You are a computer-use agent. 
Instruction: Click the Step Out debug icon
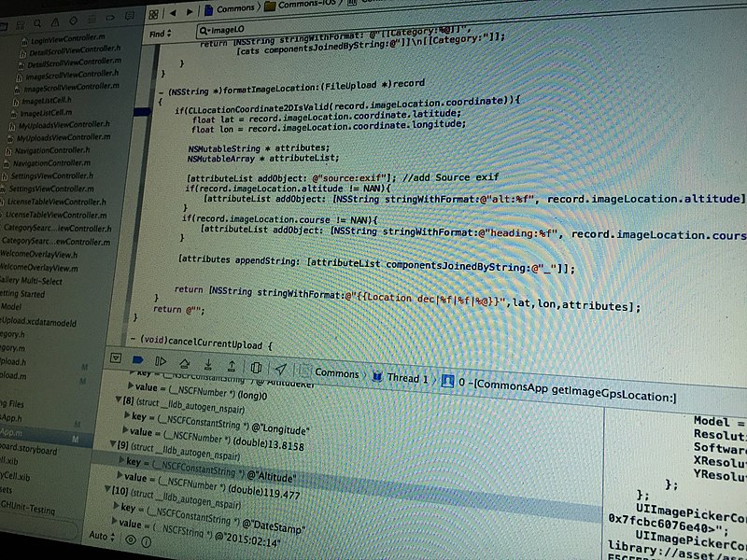[231, 365]
